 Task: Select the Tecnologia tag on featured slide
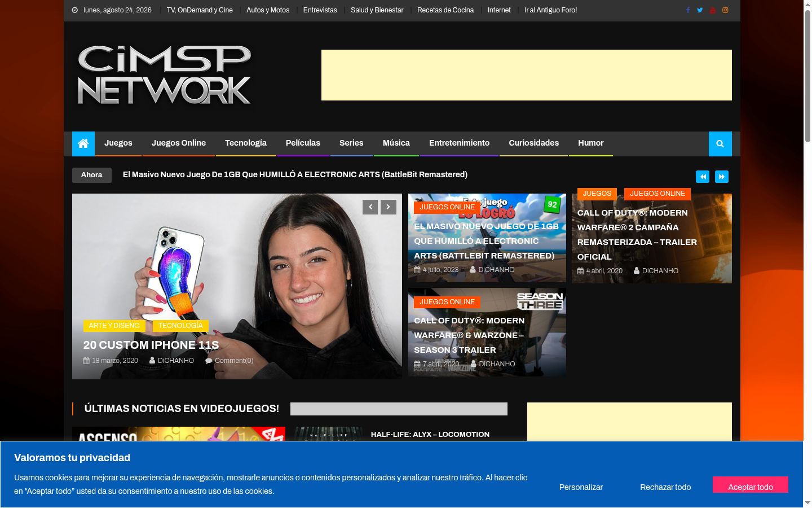tap(180, 326)
